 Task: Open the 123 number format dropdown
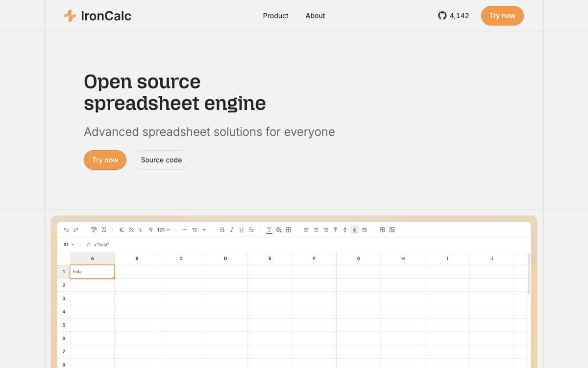163,230
